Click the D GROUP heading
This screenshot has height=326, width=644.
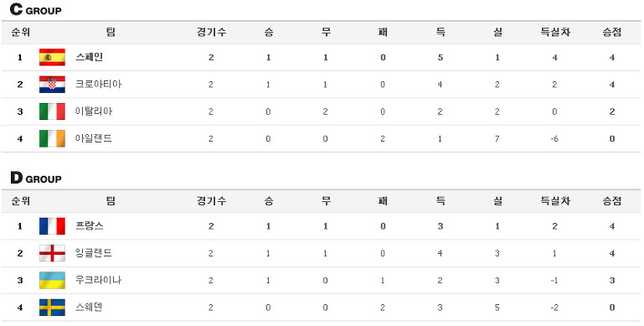pyautogui.click(x=36, y=179)
